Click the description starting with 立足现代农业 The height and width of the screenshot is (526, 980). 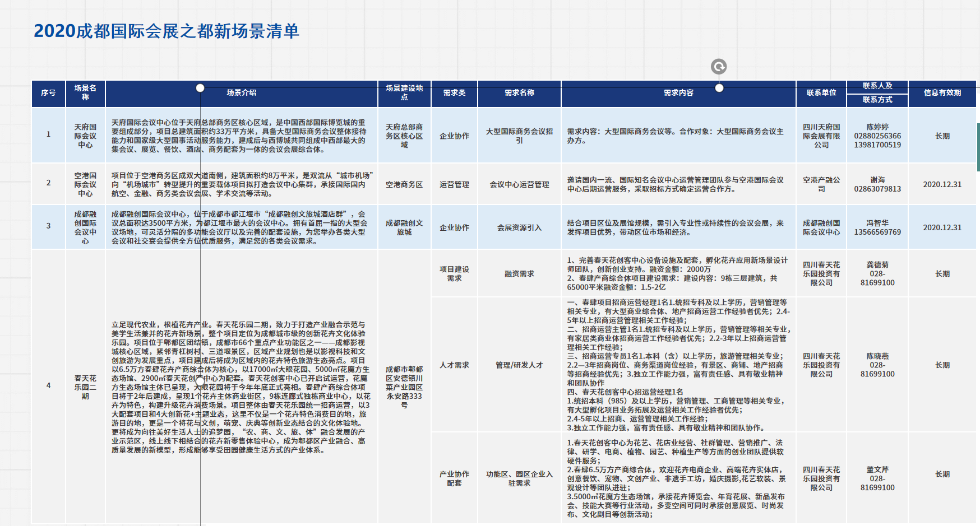pyautogui.click(x=242, y=387)
